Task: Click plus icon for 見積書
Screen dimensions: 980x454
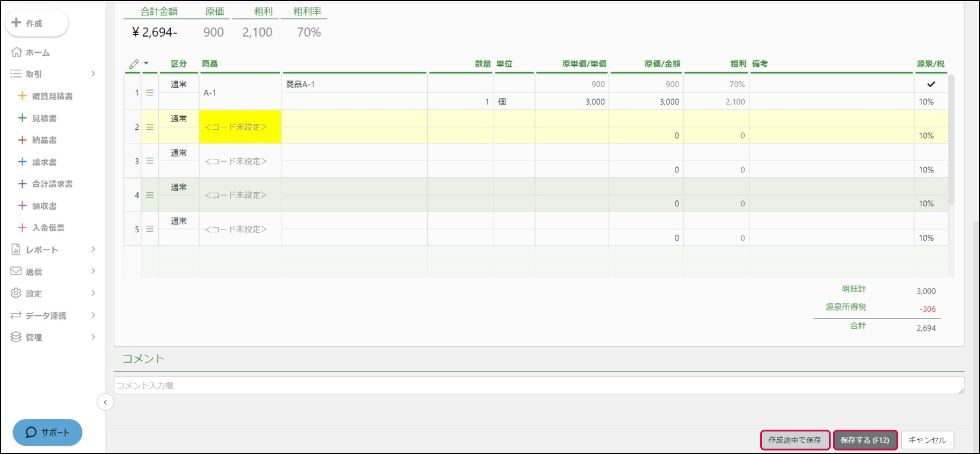Action: pyautogui.click(x=22, y=118)
